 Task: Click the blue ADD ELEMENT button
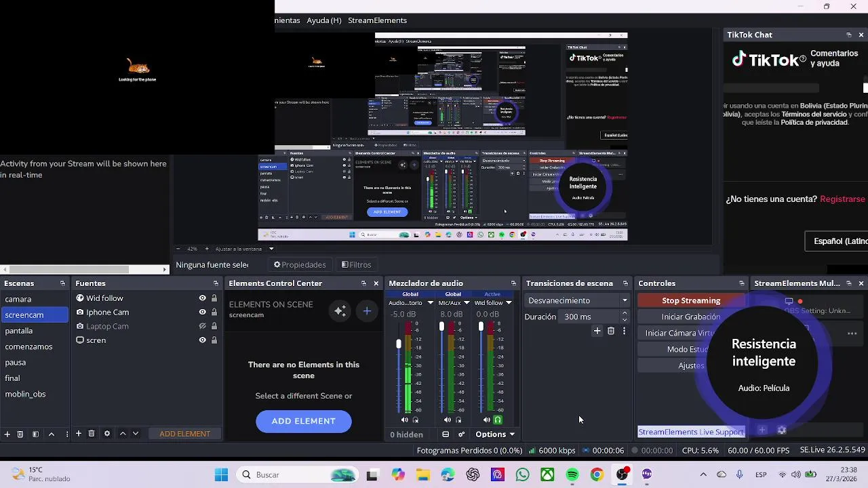[x=303, y=421]
